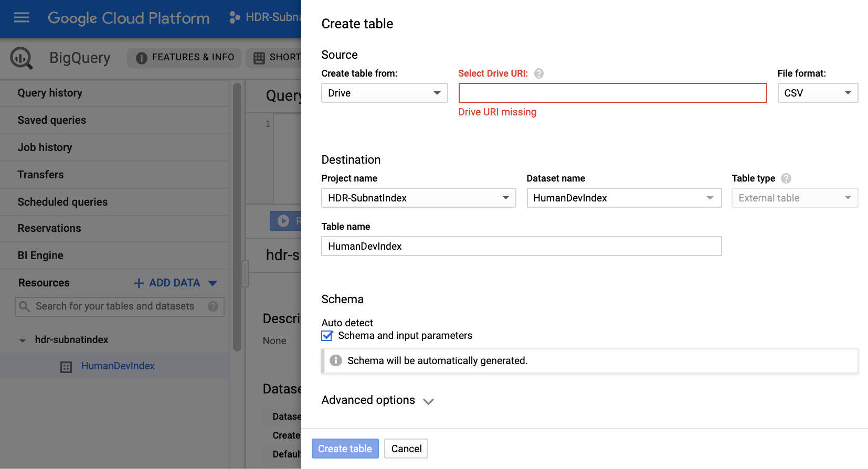Open the Dataset name dropdown
868x469 pixels.
[x=624, y=198]
